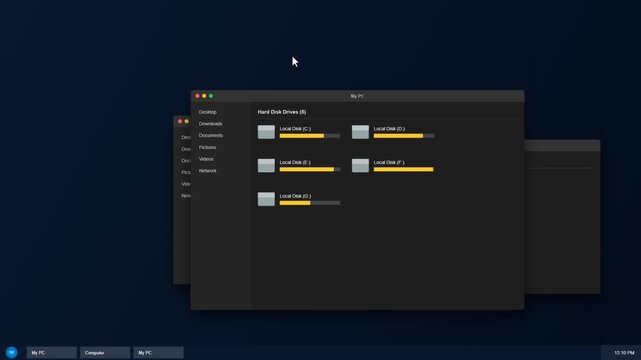Select Documents in the front window sidebar
The image size is (641, 360).
point(211,135)
